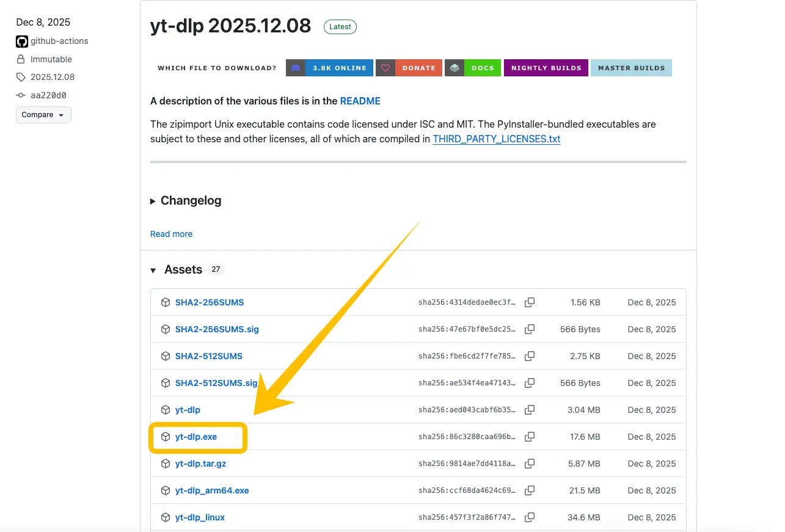Copy SHA256 hash for yt-dlp_linux

tap(530, 517)
